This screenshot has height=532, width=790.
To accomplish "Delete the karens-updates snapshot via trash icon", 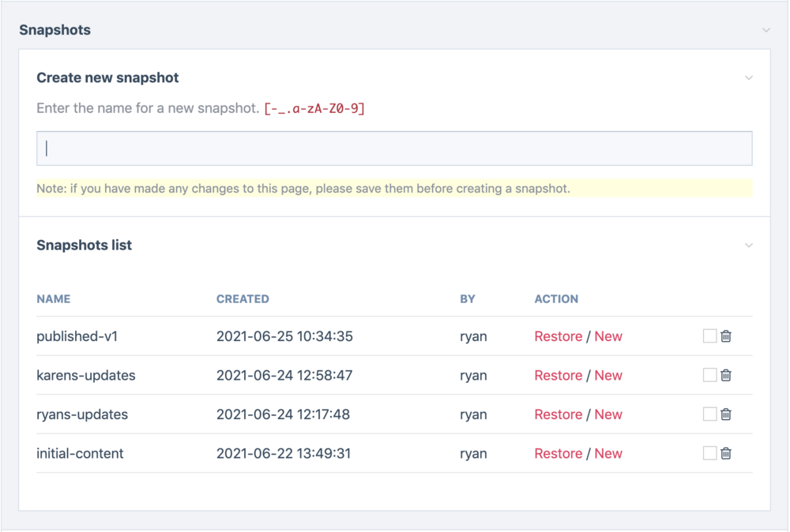I will click(726, 375).
